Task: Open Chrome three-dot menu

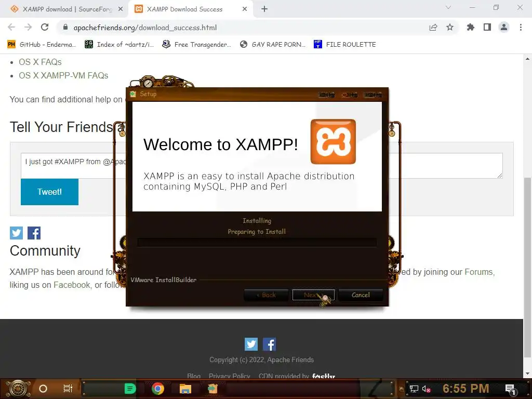Action: [521, 28]
